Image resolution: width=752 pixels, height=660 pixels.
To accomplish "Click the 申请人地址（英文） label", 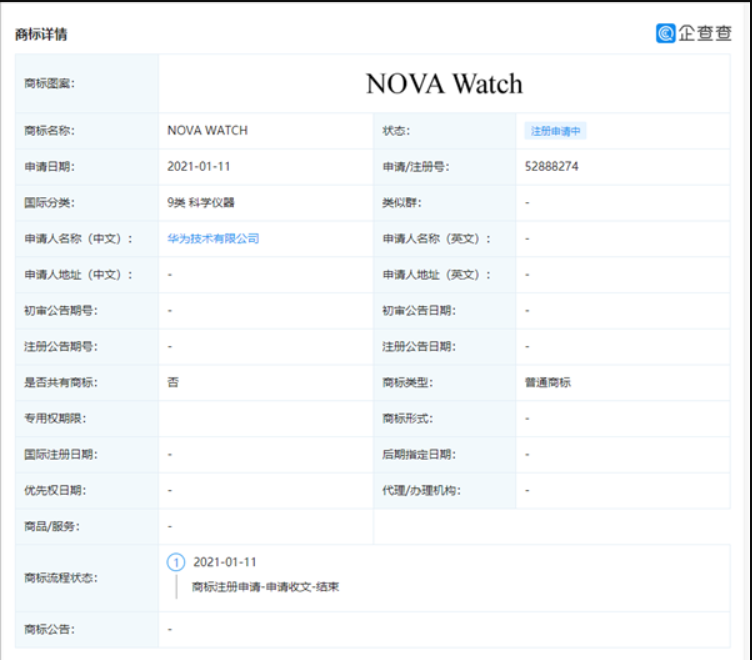I will point(436,274).
